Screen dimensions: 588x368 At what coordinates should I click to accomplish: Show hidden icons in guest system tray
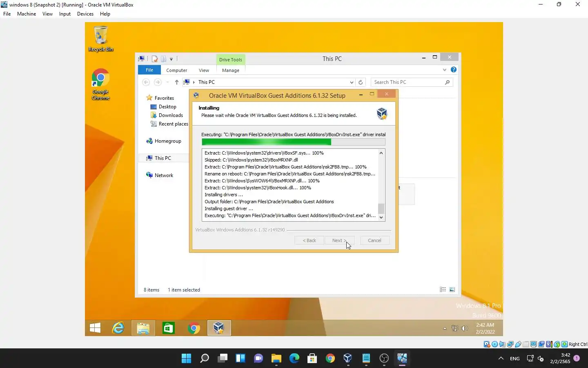[x=445, y=328]
